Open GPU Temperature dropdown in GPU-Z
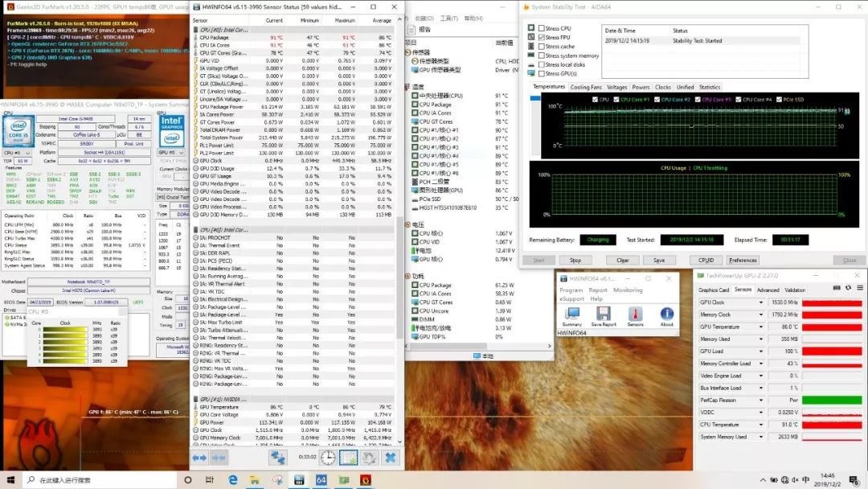 [760, 327]
